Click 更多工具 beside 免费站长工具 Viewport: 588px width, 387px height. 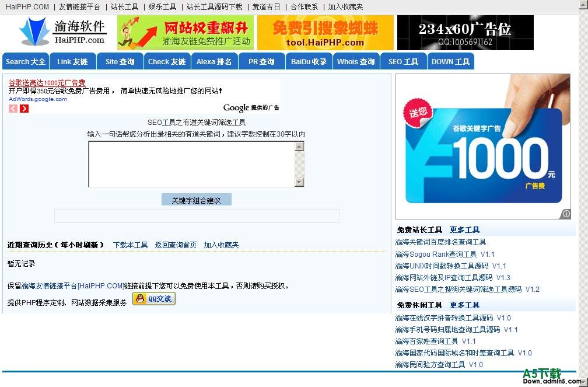[464, 230]
